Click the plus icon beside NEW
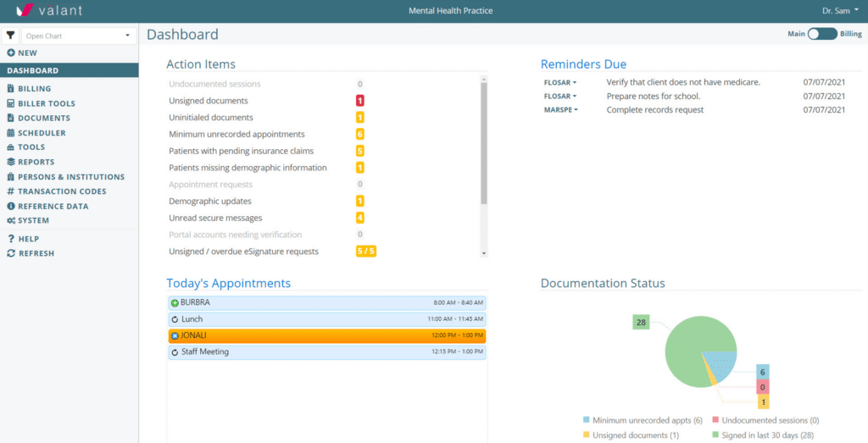 [x=10, y=53]
